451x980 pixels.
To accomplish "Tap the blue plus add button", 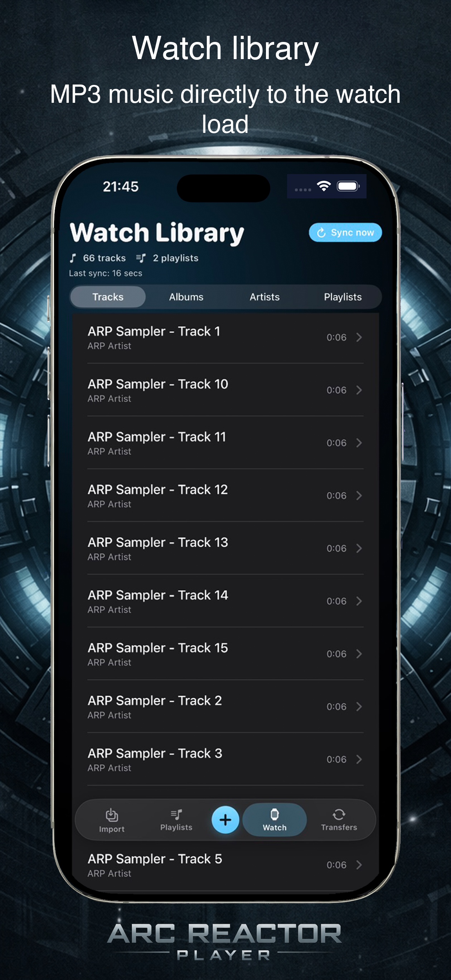I will (x=225, y=820).
